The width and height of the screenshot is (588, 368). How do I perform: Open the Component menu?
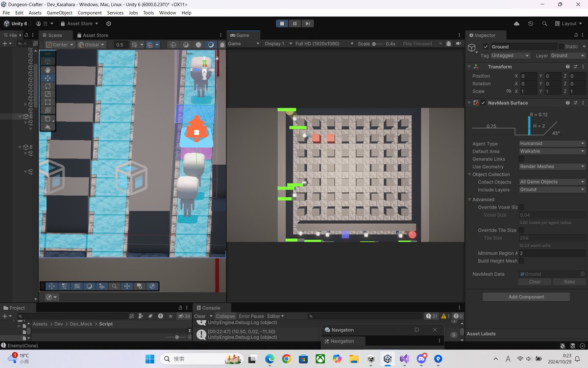[x=90, y=13]
